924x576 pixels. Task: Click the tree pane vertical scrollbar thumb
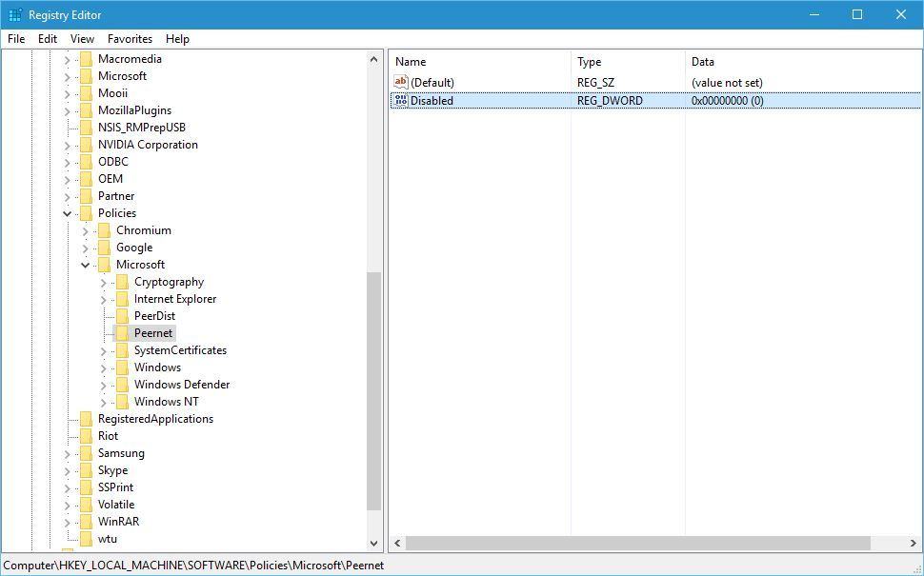pyautogui.click(x=373, y=391)
